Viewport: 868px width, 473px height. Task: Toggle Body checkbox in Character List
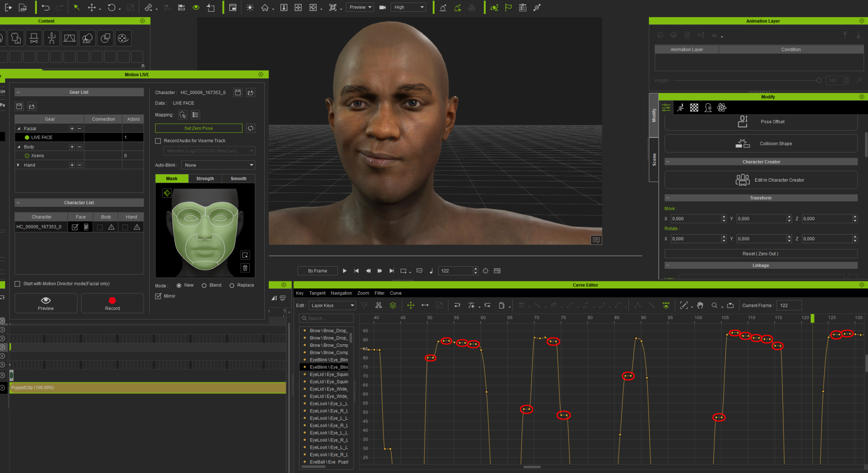[x=100, y=227]
